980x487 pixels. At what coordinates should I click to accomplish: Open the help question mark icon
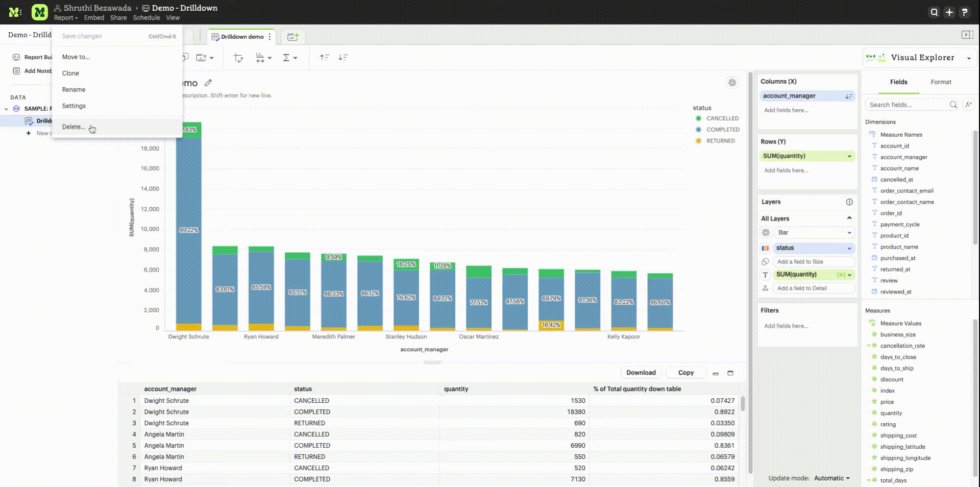pyautogui.click(x=965, y=12)
